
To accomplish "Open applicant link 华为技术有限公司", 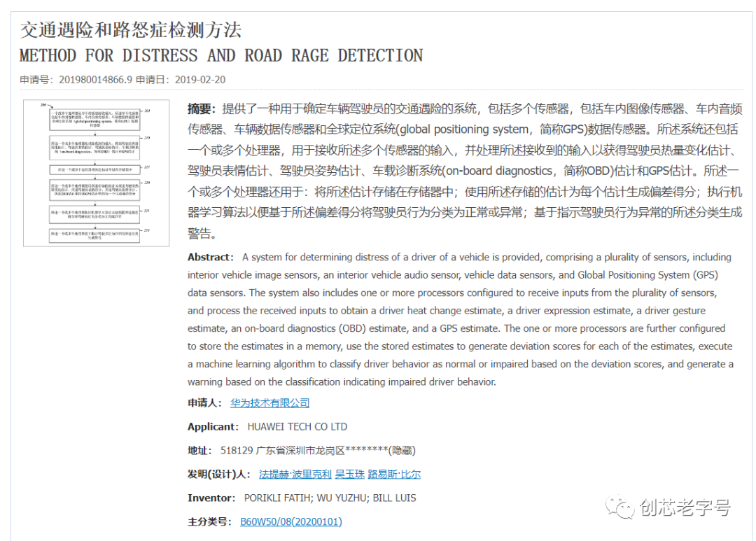I will point(270,403).
